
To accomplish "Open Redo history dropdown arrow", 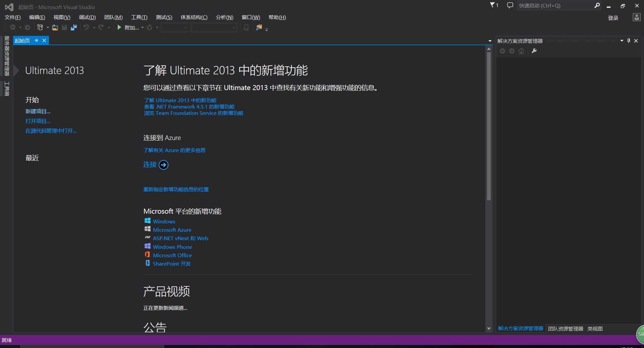I will pyautogui.click(x=109, y=27).
